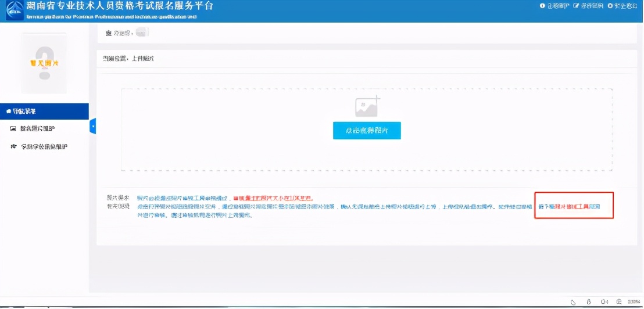This screenshot has height=309, width=644.
Task: Click the question-mark photo placeholder in sidebar
Action: tap(44, 63)
